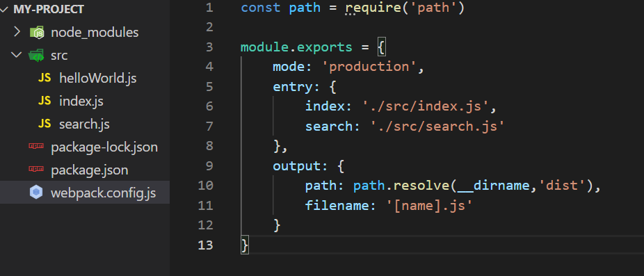Screen dimensions: 644x276
Task: Collapse the src folder chevron
Action: [x=17, y=55]
